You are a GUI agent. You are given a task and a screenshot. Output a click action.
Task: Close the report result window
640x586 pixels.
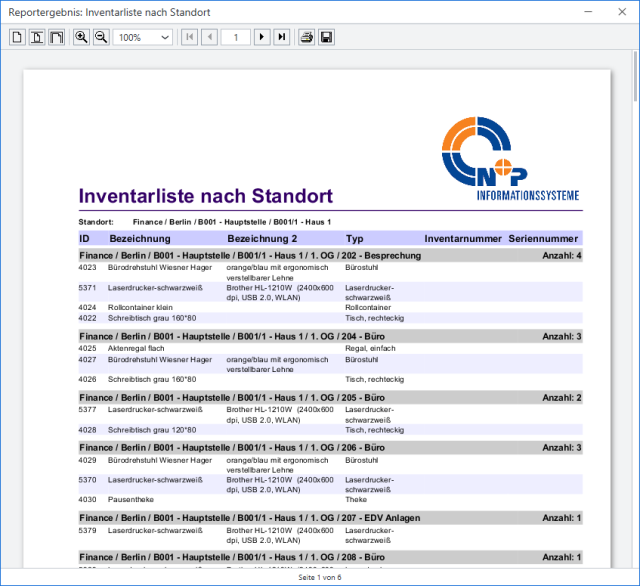coord(622,12)
